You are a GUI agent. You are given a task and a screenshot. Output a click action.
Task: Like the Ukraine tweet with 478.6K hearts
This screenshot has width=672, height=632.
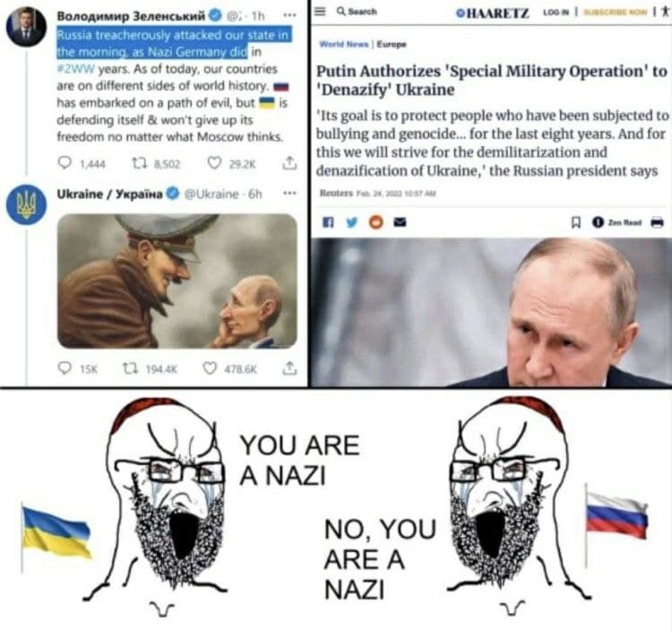209,368
